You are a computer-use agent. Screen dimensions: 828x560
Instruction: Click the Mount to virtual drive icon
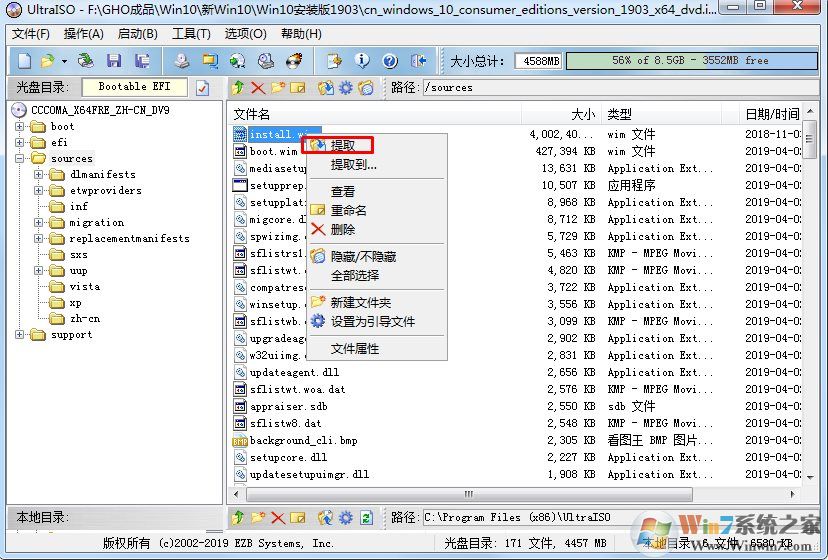click(x=266, y=61)
